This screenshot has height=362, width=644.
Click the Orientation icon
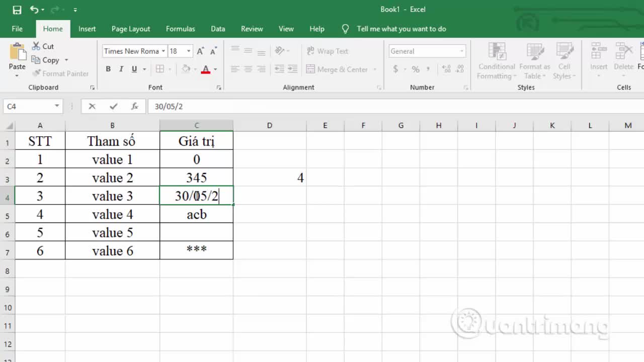pyautogui.click(x=280, y=51)
